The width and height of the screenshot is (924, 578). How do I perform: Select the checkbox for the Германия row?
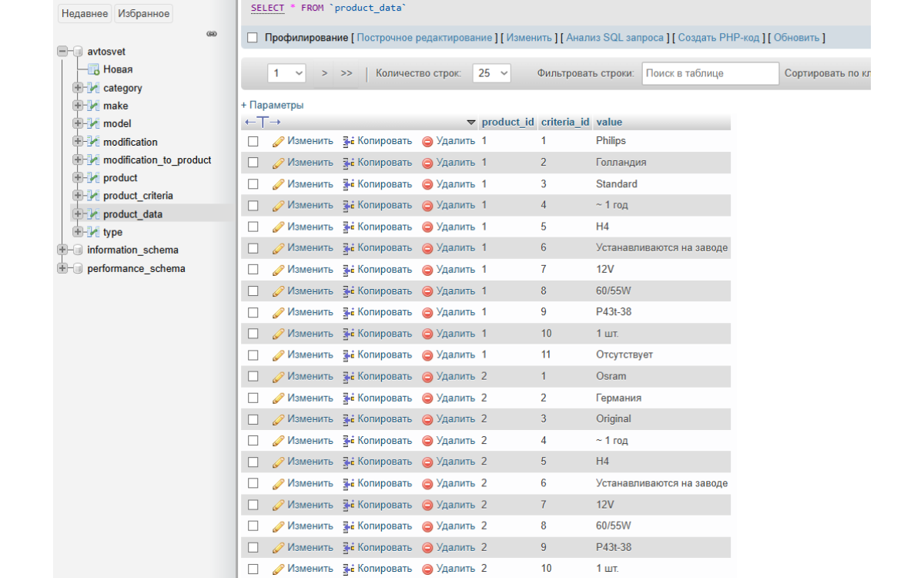click(253, 398)
